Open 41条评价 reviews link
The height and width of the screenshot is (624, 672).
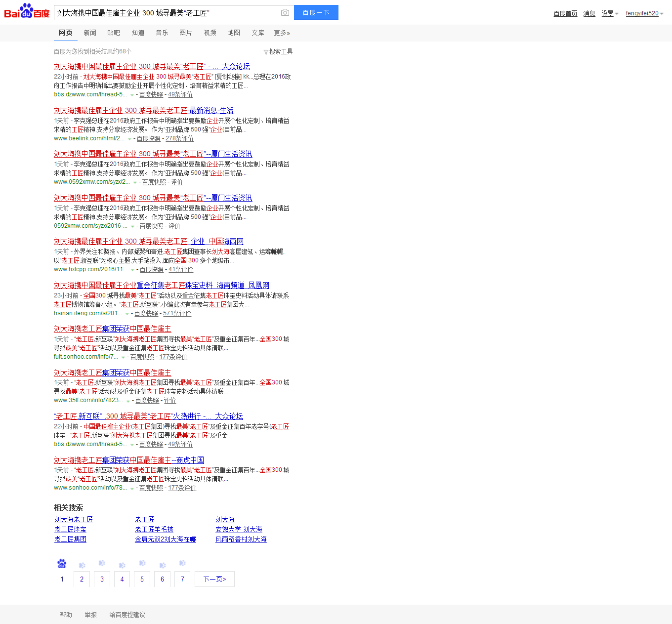pyautogui.click(x=181, y=269)
